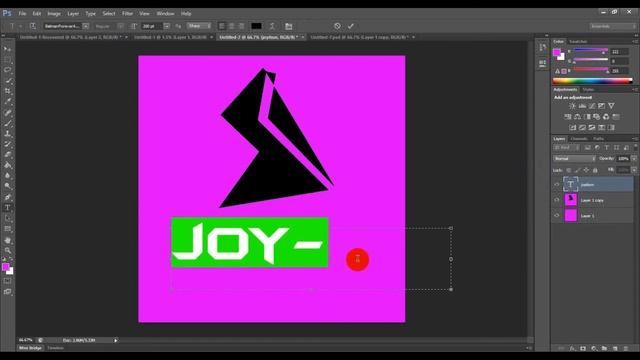Add layer style via fx button
Image resolution: width=640 pixels, height=360 pixels.
[572, 349]
